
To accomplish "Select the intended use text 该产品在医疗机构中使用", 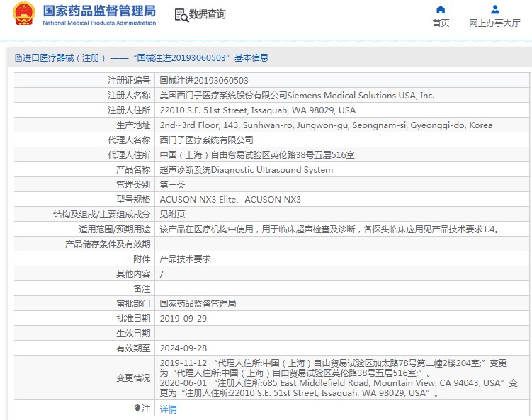I will click(330, 229).
